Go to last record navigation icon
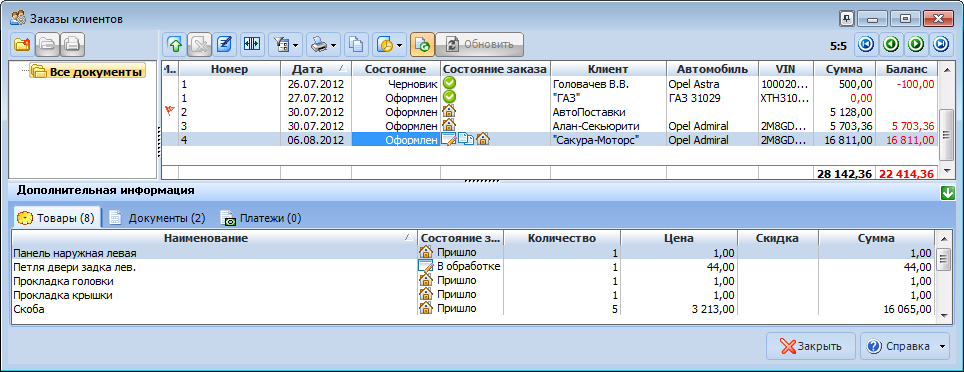 point(941,44)
